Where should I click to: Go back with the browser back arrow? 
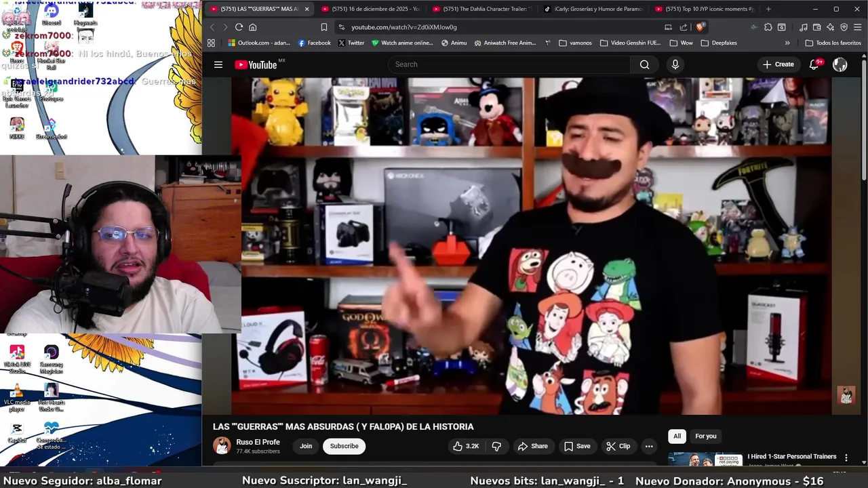coord(212,27)
